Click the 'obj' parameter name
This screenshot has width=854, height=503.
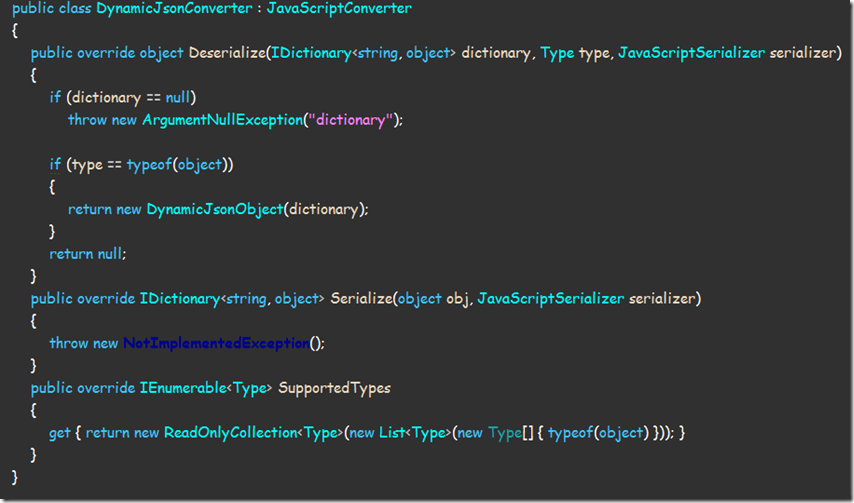tap(458, 299)
